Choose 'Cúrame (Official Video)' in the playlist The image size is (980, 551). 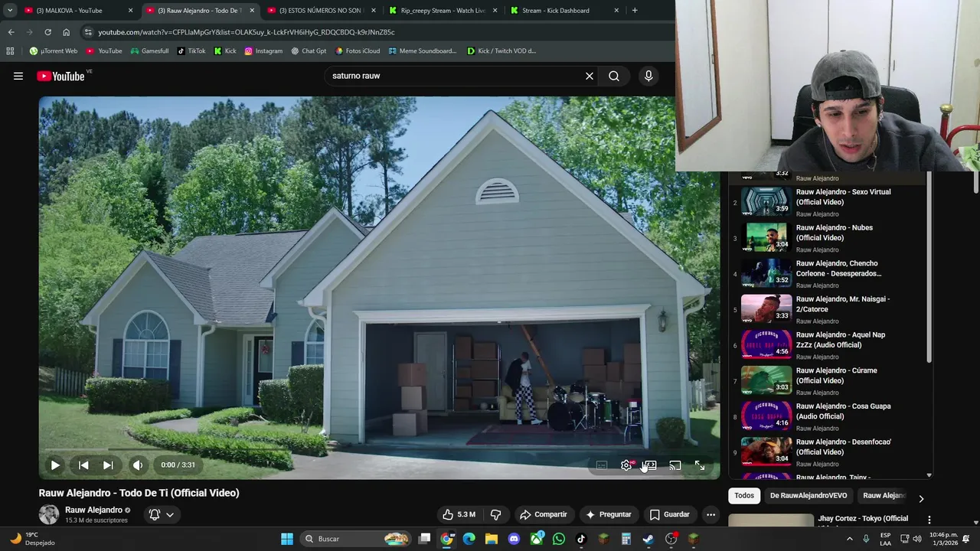[827, 380]
